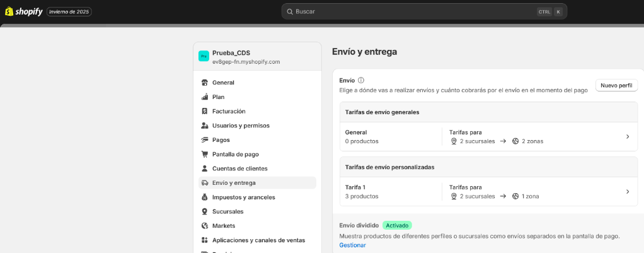Screen dimensions: 644x253
Task: Click the Envío y entrega truck icon
Action: (205, 183)
